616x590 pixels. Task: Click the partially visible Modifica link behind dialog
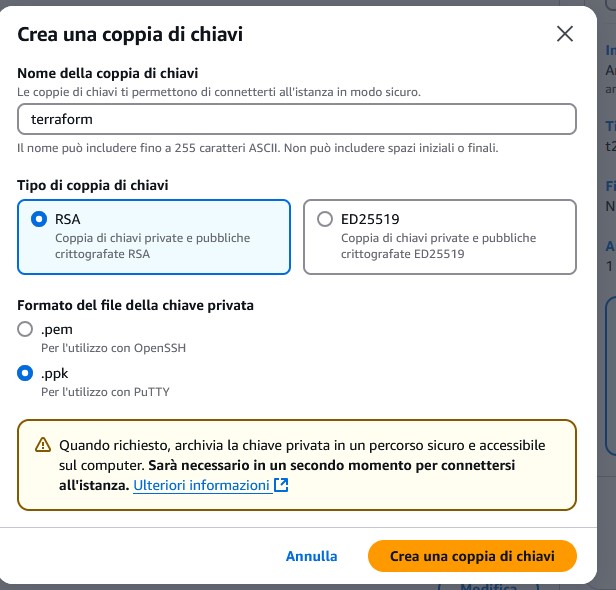[488, 587]
